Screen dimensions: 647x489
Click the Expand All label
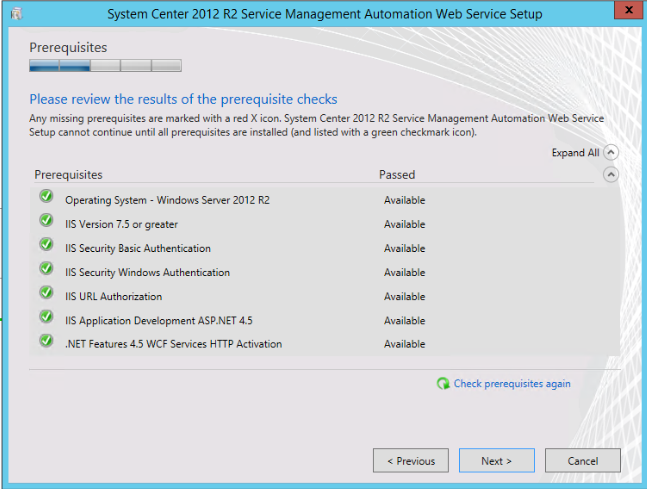(x=575, y=153)
